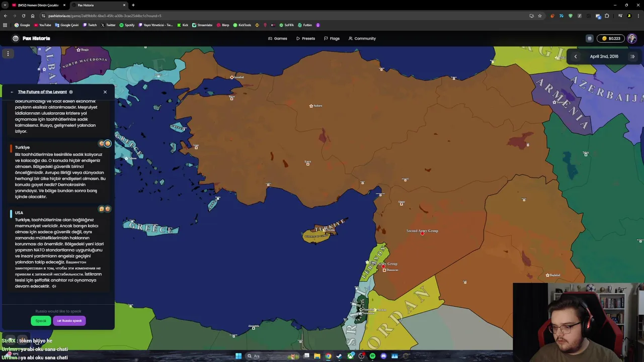Open Chrome extensions puzzle icon

(x=607, y=16)
